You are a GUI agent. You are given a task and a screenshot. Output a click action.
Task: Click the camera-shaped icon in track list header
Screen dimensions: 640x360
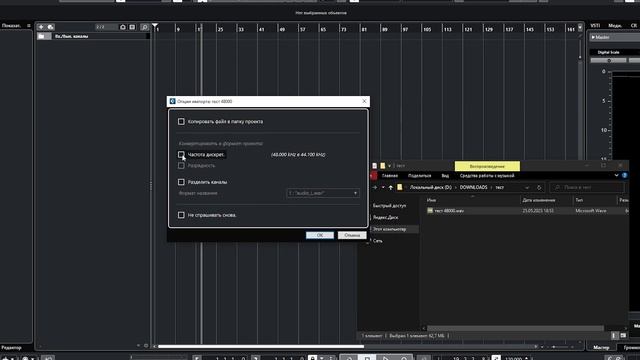coord(122,27)
